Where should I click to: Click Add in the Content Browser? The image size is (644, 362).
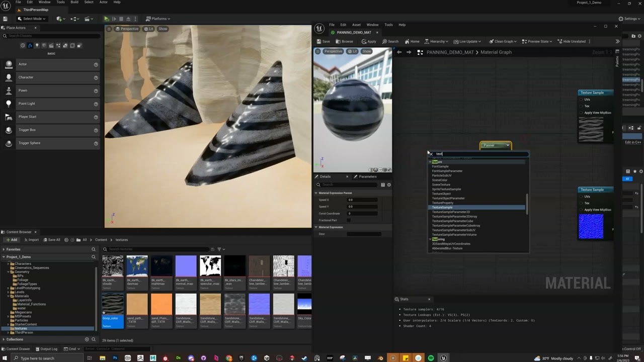(x=11, y=240)
